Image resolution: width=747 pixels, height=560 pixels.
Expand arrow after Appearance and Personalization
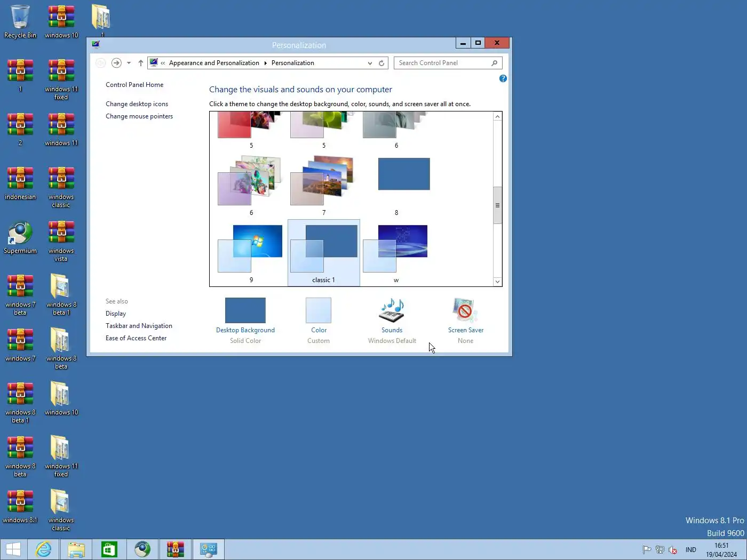(x=265, y=63)
